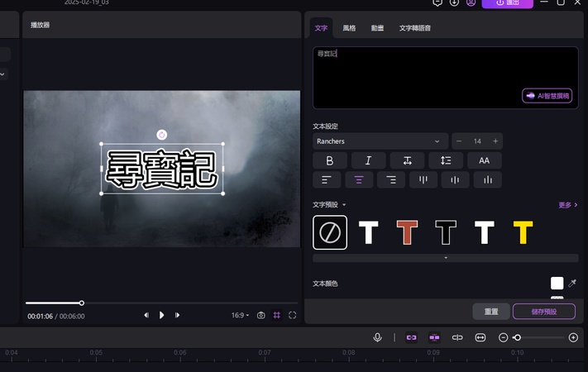Image resolution: width=588 pixels, height=372 pixels.
Task: Align text to the center
Action: (359, 180)
